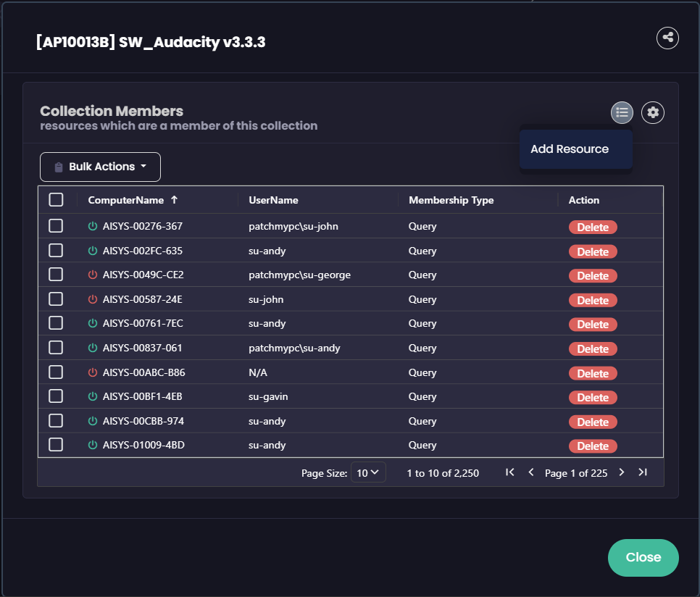Toggle the select-all header checkbox

[56, 200]
